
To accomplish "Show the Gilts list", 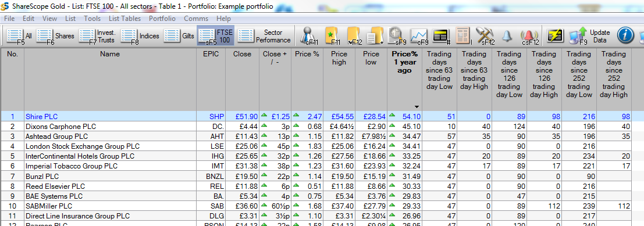I will 179,36.
